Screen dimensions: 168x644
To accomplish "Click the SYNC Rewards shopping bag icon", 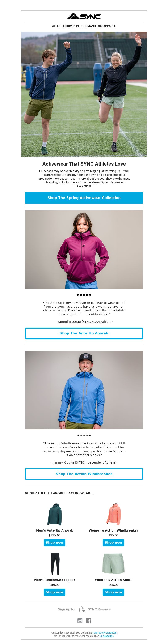I will point(82,609).
